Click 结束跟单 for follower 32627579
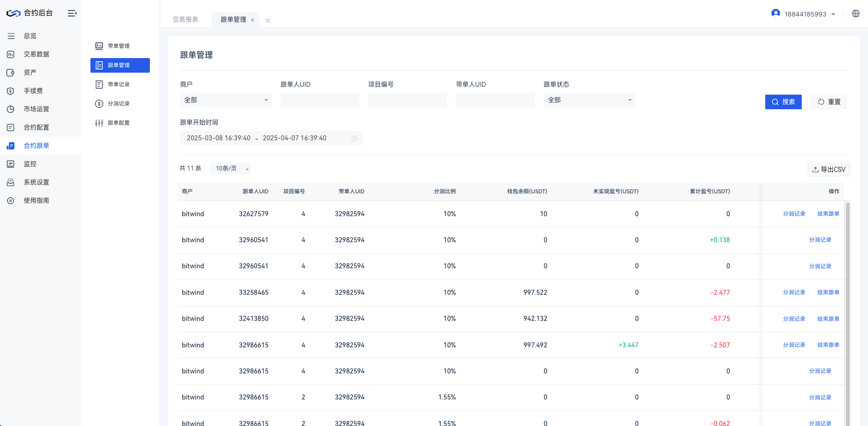Image resolution: width=868 pixels, height=426 pixels. click(x=828, y=214)
